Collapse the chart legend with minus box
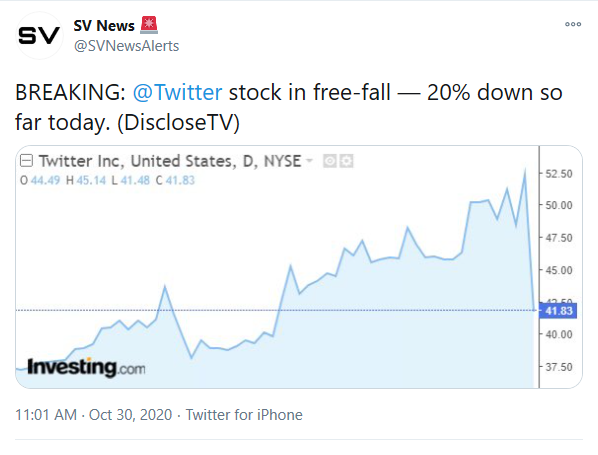The height and width of the screenshot is (455, 598). point(26,161)
